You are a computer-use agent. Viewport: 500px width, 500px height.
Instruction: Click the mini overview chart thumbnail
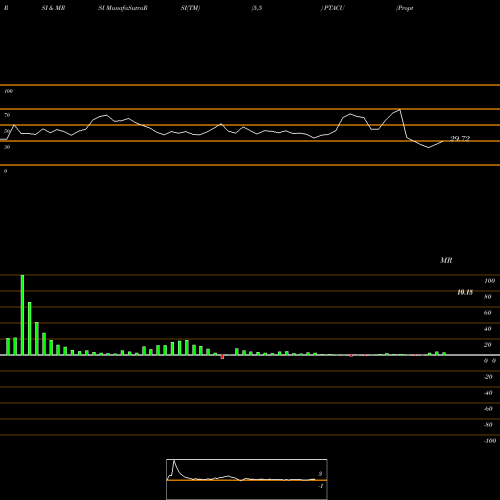(x=247, y=479)
